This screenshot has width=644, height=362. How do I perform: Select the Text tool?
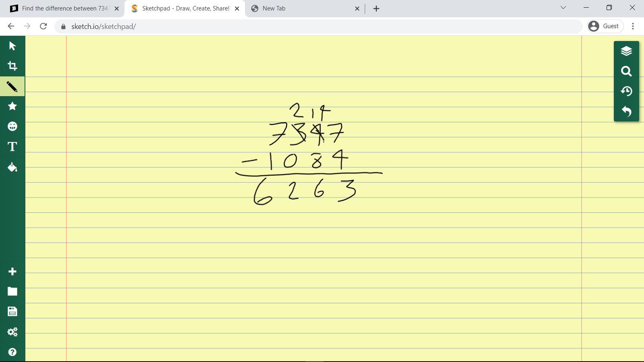click(x=12, y=146)
